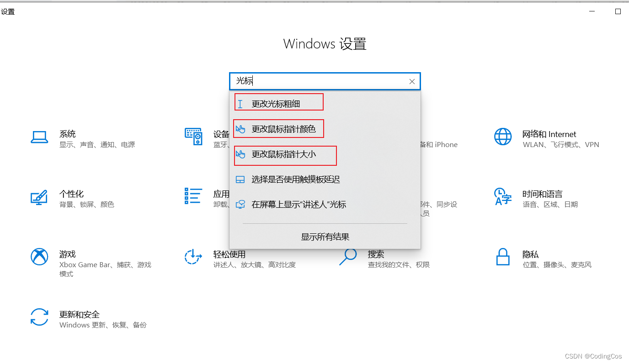The height and width of the screenshot is (364, 629).
Task: Open the 搜索 category title
Action: click(x=376, y=254)
